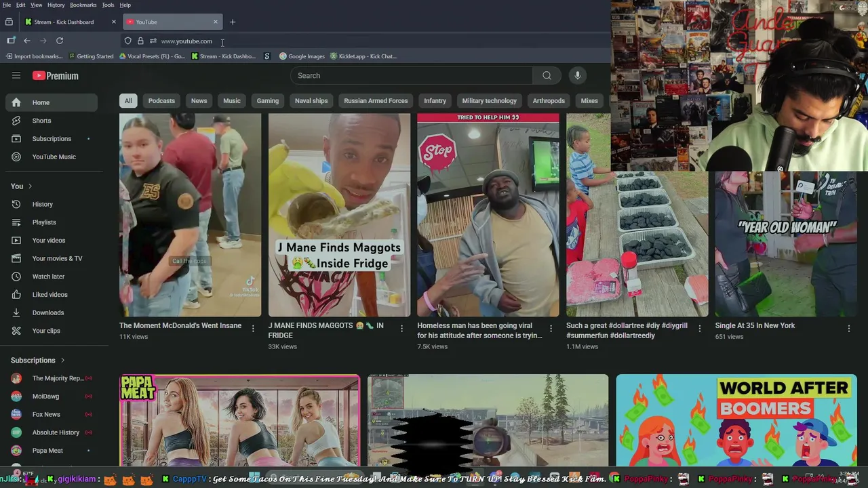The height and width of the screenshot is (488, 868).
Task: Open more options for Homeless man short
Action: (x=551, y=328)
